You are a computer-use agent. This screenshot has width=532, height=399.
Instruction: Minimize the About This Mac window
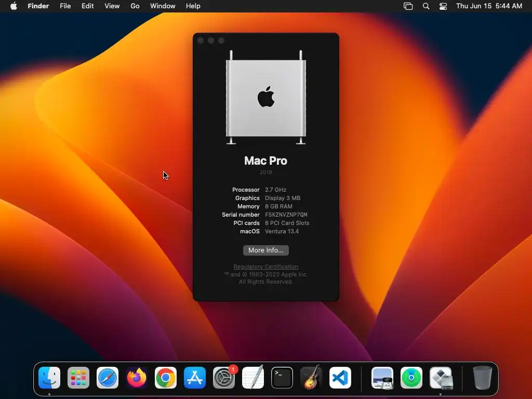pos(211,41)
